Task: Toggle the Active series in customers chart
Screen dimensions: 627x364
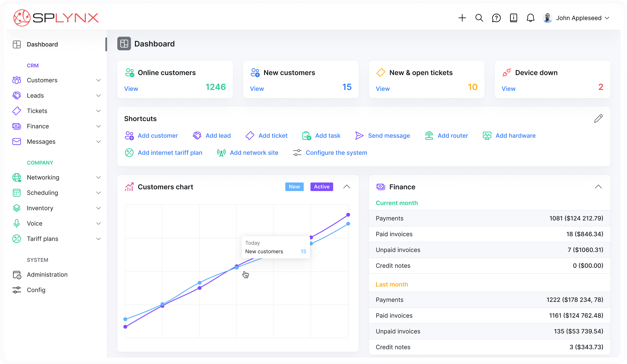Action: coord(322,187)
